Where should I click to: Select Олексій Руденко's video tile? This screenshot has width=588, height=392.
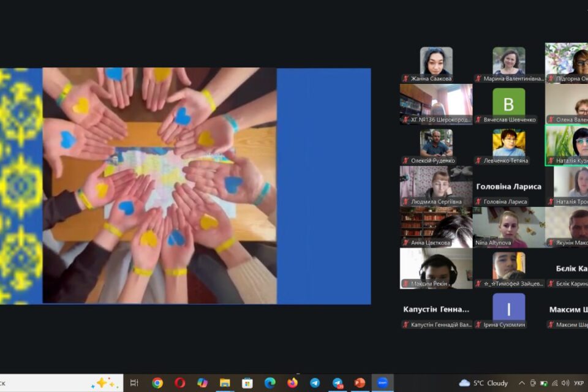pyautogui.click(x=436, y=146)
